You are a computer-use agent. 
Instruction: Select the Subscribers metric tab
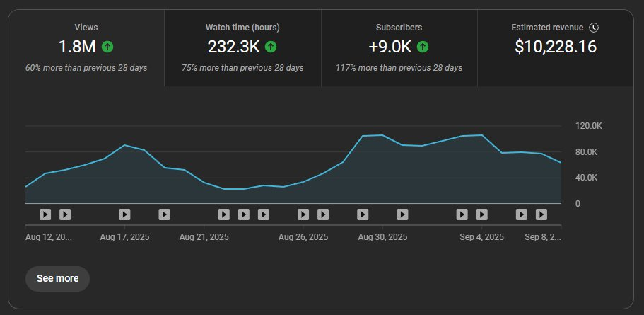coord(399,48)
